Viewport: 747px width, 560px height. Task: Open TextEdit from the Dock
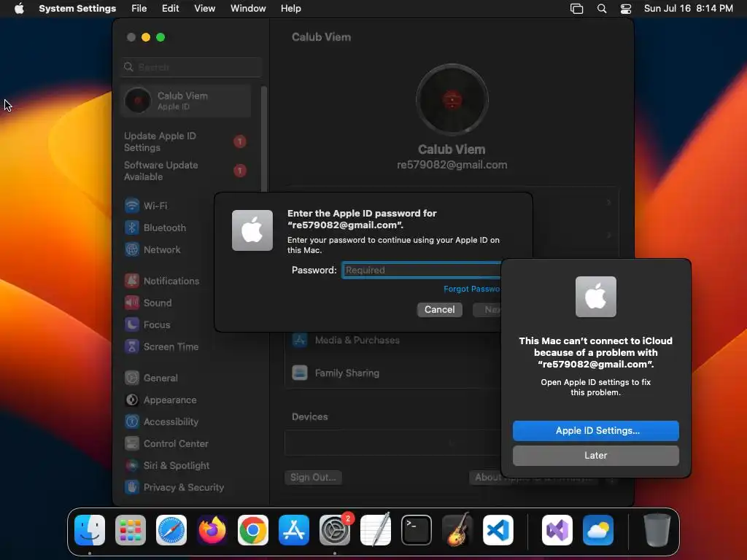coord(376,530)
